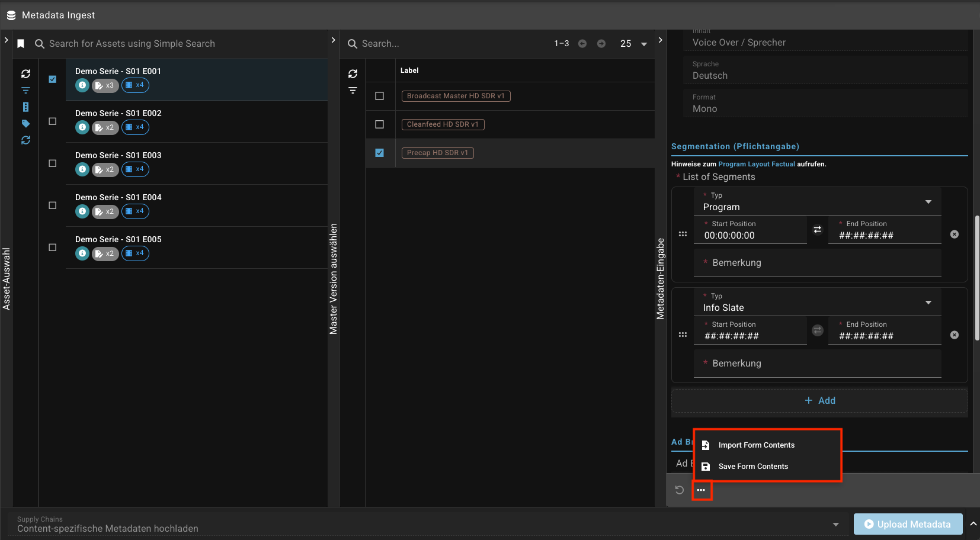The image size is (980, 540).
Task: Check Broadcast Master HD SDR v1
Action: 380,96
